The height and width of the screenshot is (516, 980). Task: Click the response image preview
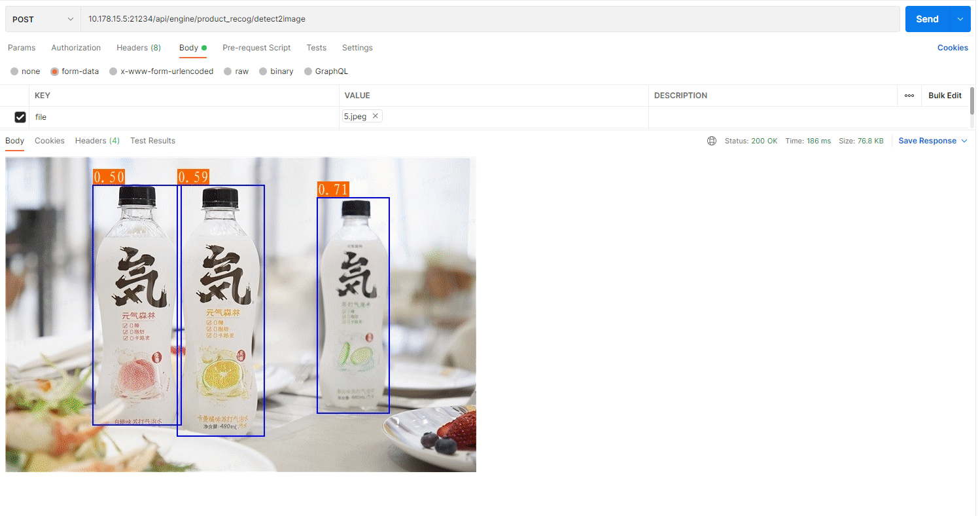point(241,314)
